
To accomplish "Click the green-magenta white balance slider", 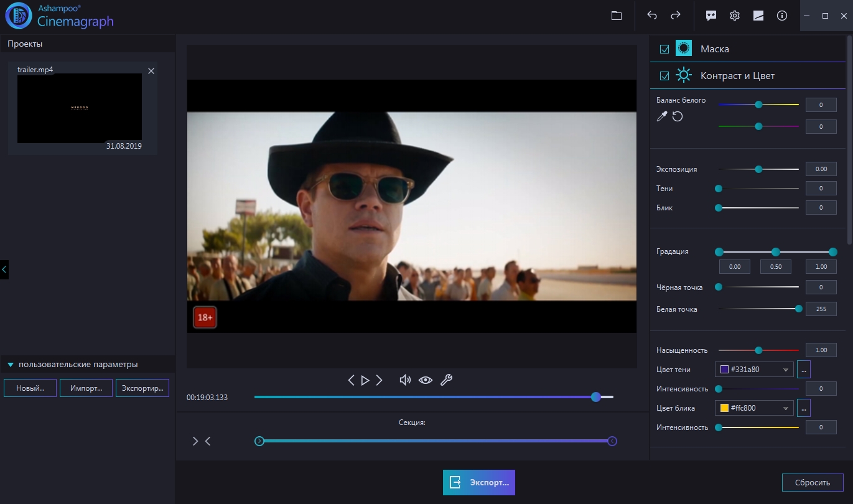I will pos(758,126).
